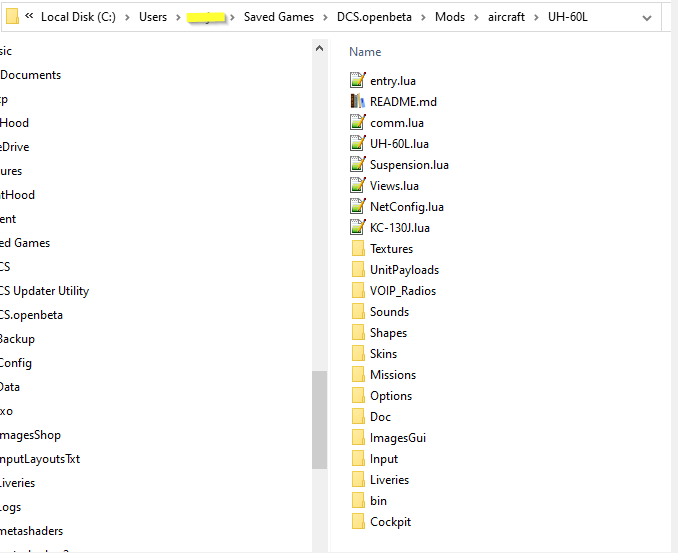Click the Input folder icon
The height and width of the screenshot is (553, 678).
(x=358, y=458)
